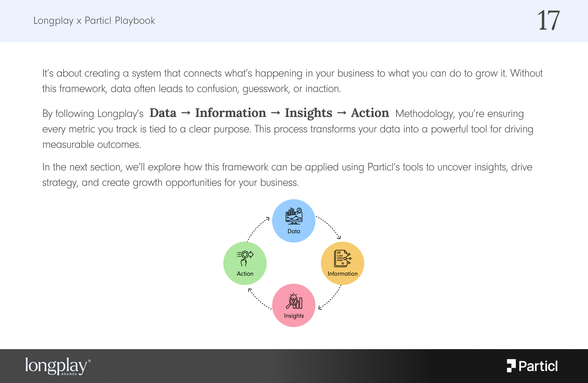Click the bold word Data in methodology
The height and width of the screenshot is (383, 588).
(x=163, y=113)
